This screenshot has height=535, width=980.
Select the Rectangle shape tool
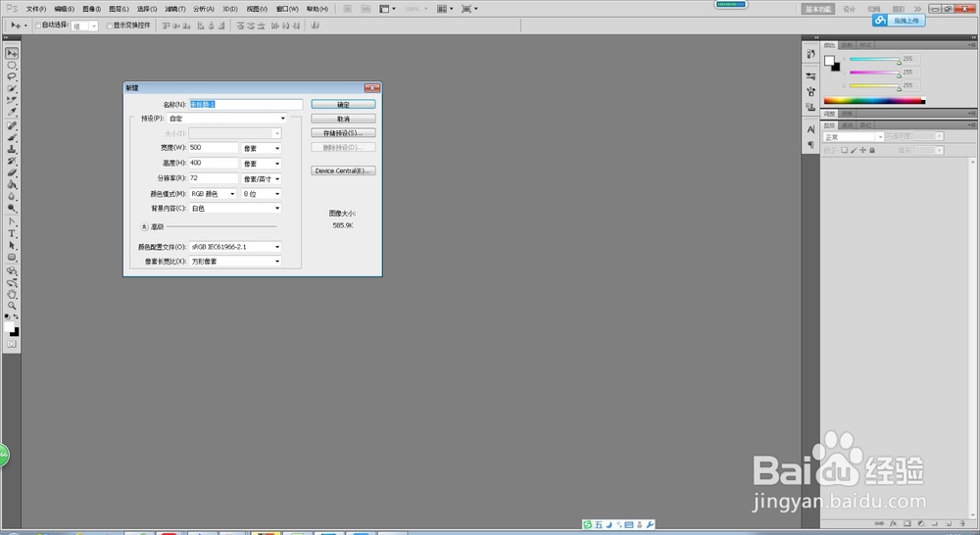(x=12, y=258)
